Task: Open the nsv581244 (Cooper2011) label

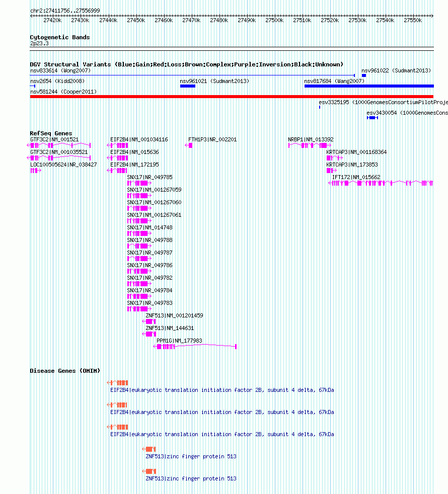Action: (63, 92)
